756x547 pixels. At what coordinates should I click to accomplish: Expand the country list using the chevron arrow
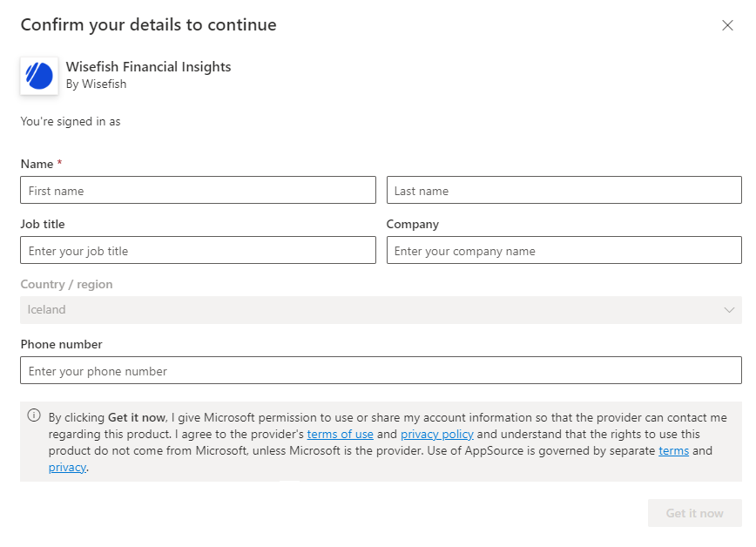[x=729, y=310]
